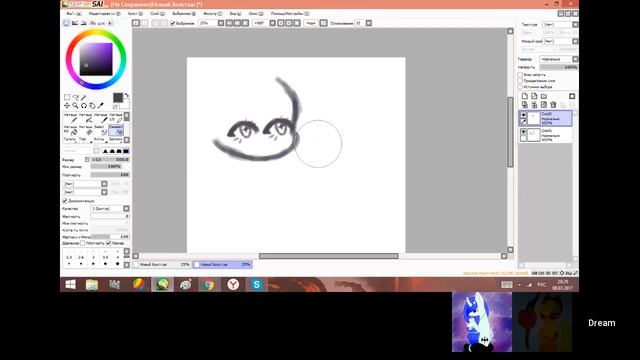The height and width of the screenshot is (360, 640).
Task: Choose the 4 brush size preset
Action: coord(118,257)
